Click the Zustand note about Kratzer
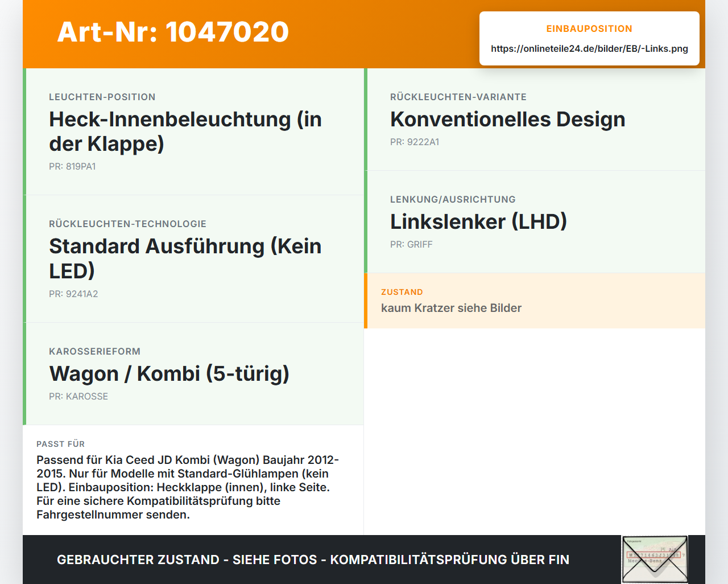This screenshot has height=584, width=728. [x=535, y=301]
